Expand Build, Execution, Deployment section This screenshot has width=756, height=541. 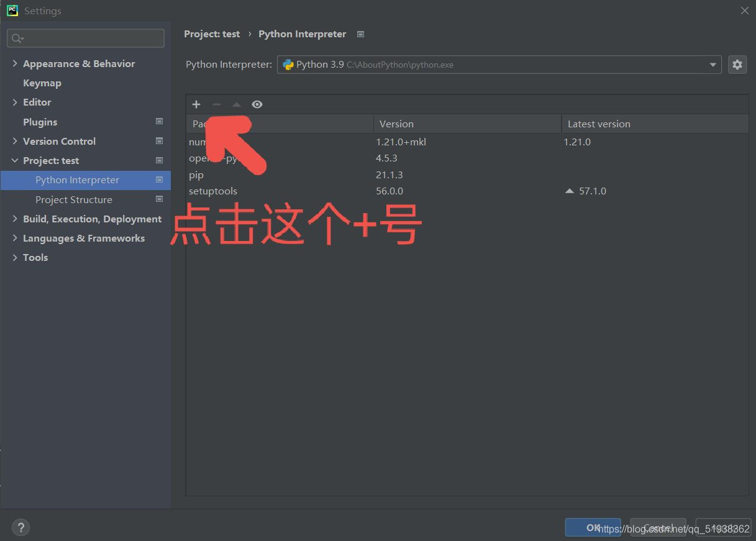click(15, 219)
